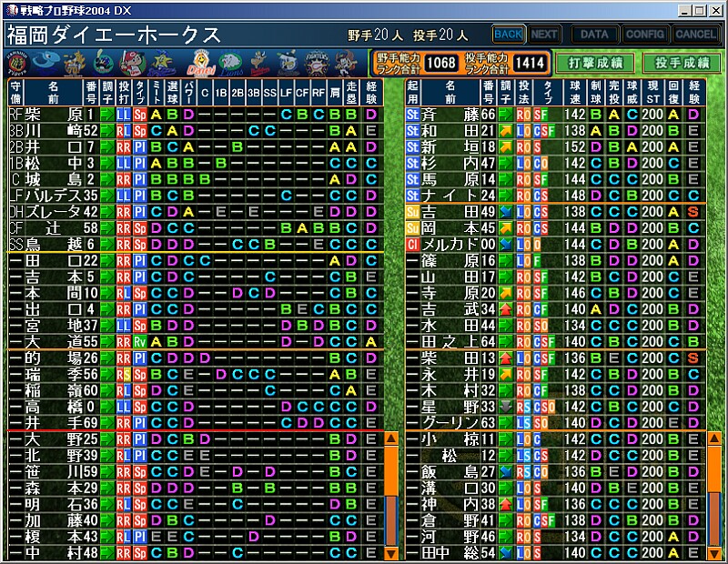The image size is (728, 564).
Task: Show pitching stats via 投手成績 button
Action: [682, 63]
